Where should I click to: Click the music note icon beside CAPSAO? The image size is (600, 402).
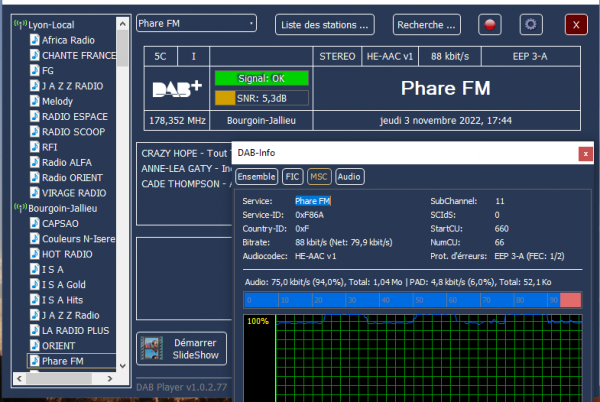(x=35, y=223)
